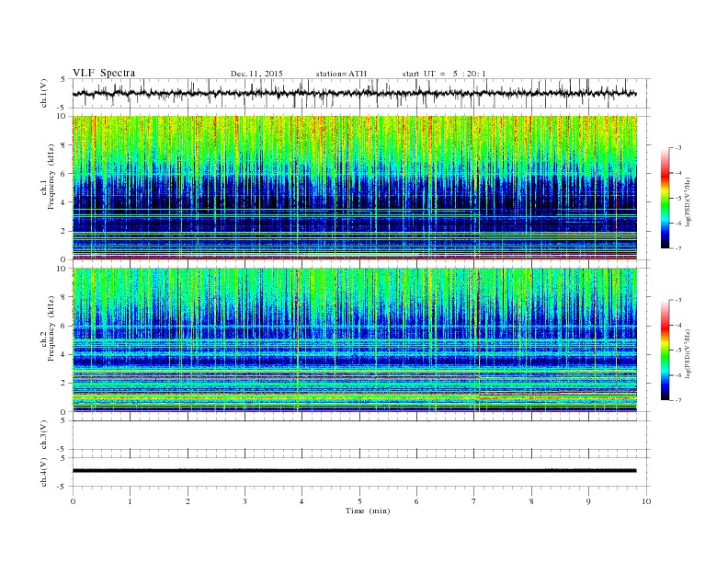Click the time axis tick label '7'
The width and height of the screenshot is (728, 563).
474,501
